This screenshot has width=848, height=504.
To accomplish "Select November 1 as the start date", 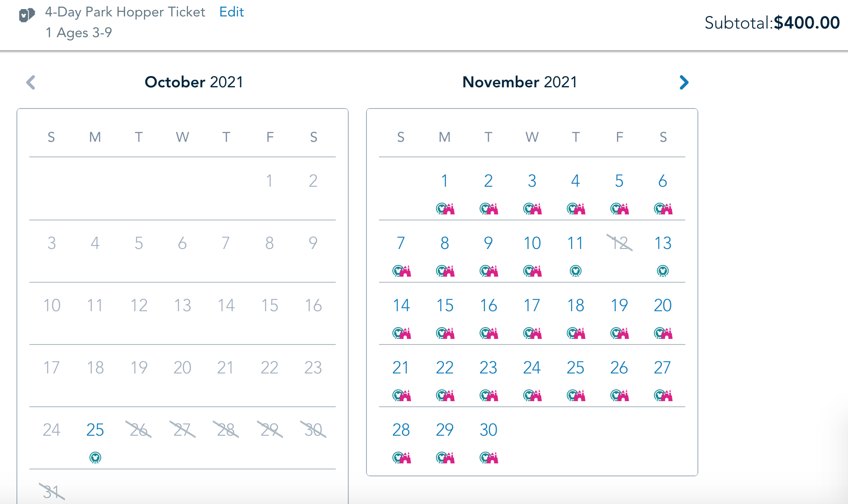I will click(444, 181).
